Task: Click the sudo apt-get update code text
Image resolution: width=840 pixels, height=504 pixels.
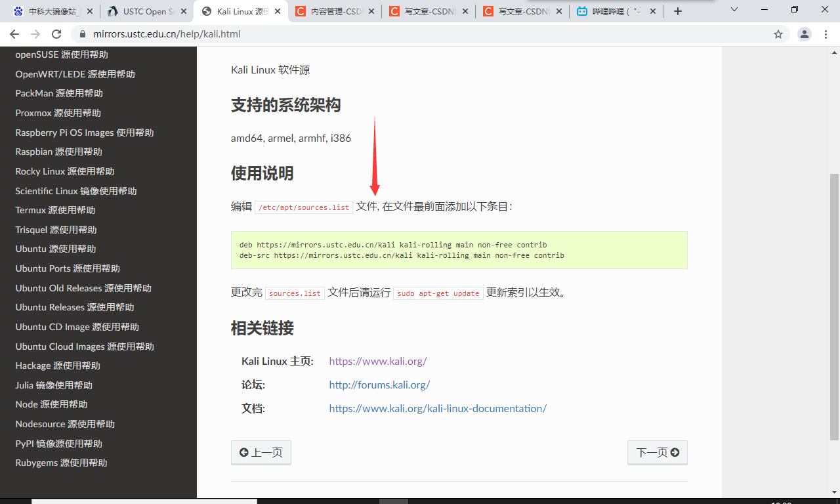Action: pyautogui.click(x=438, y=293)
